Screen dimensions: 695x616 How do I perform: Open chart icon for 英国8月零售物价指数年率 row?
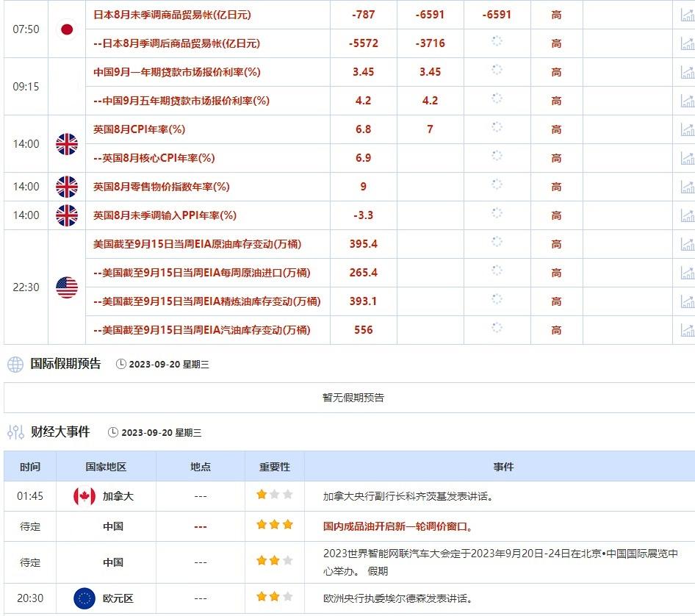[688, 187]
